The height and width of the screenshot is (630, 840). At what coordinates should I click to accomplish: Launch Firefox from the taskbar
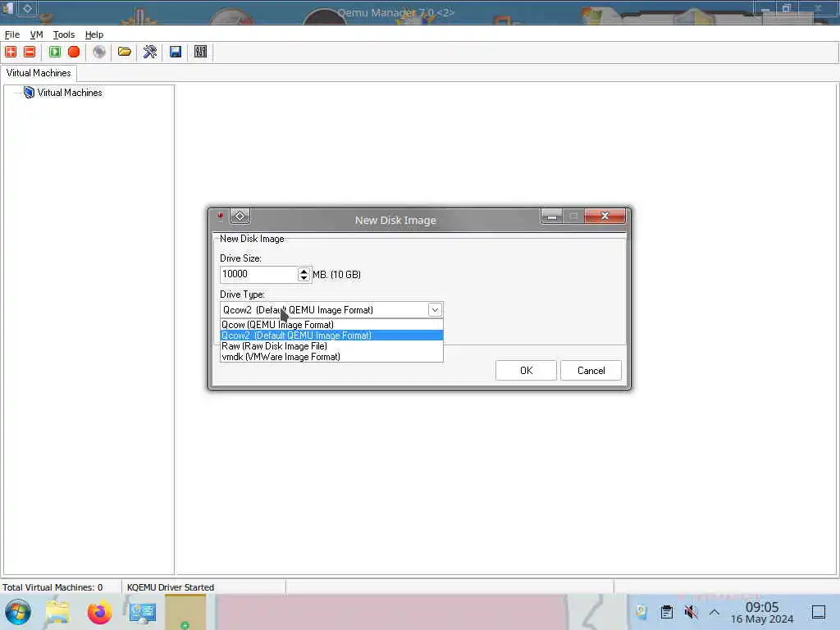coord(99,612)
